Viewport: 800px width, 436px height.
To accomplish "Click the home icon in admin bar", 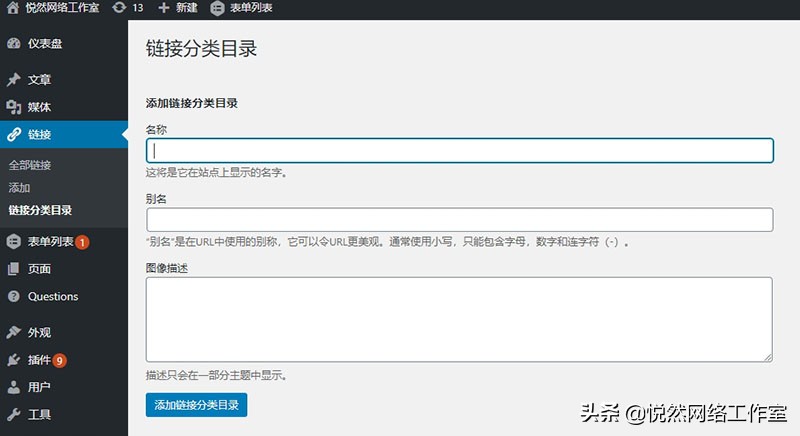I will pos(13,8).
